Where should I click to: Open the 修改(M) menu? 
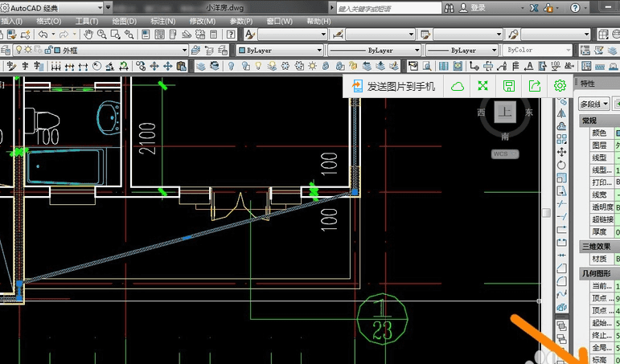203,22
